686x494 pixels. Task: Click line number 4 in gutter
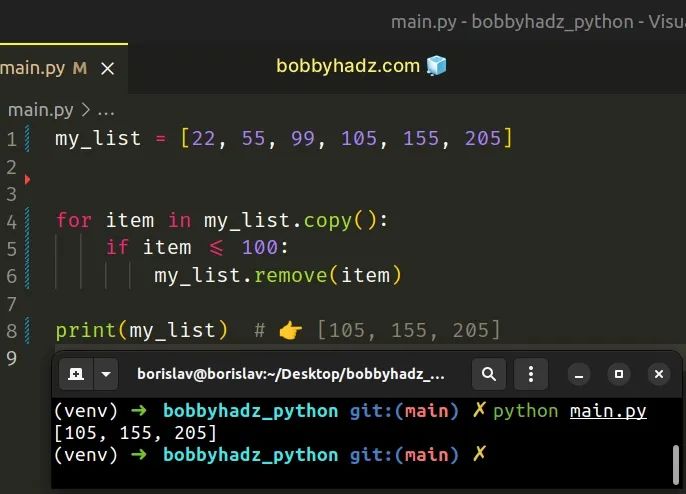[12, 222]
